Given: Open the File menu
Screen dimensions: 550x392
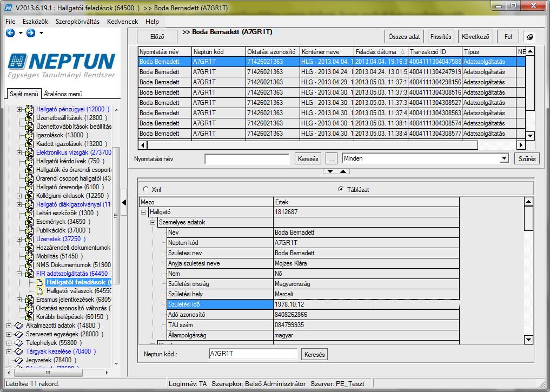Looking at the screenshot, I should 10,22.
